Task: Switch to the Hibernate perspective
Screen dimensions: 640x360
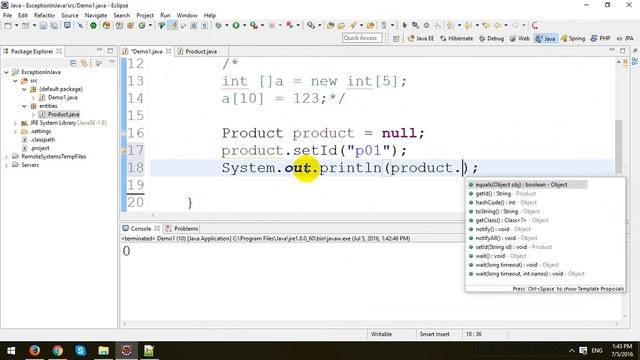Action: tap(456, 38)
